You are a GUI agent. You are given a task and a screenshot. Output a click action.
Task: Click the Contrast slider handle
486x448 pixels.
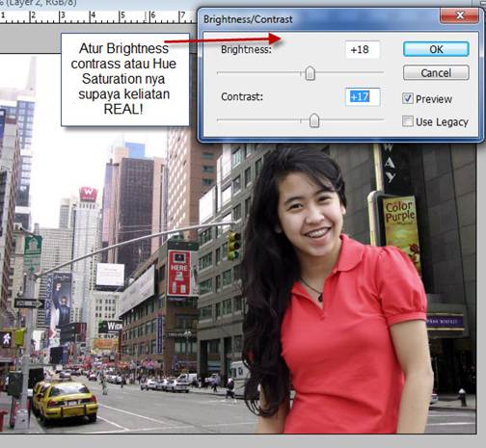(x=314, y=120)
